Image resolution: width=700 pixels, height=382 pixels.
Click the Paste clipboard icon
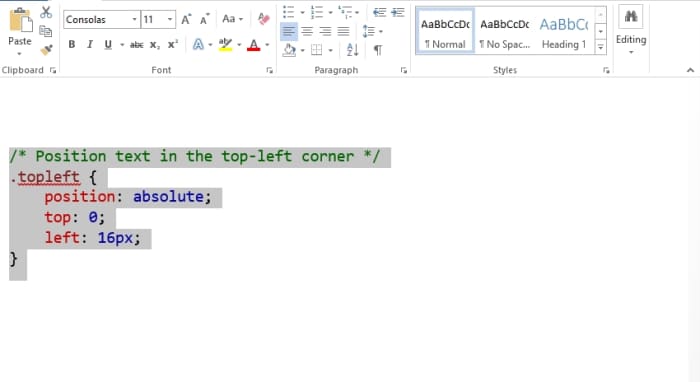(x=21, y=20)
